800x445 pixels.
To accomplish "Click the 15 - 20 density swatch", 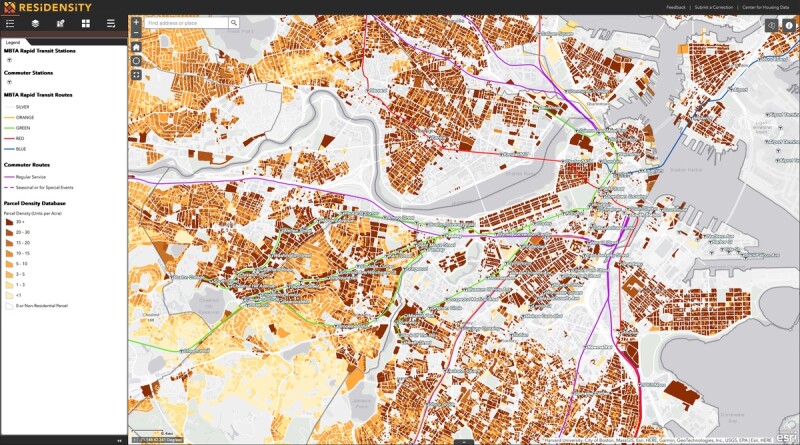I will 9,243.
